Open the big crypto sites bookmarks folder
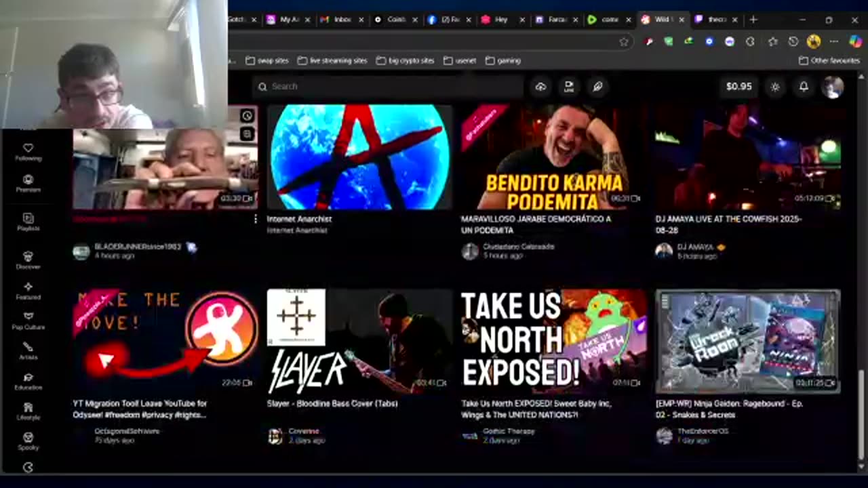The height and width of the screenshot is (488, 868). [405, 60]
